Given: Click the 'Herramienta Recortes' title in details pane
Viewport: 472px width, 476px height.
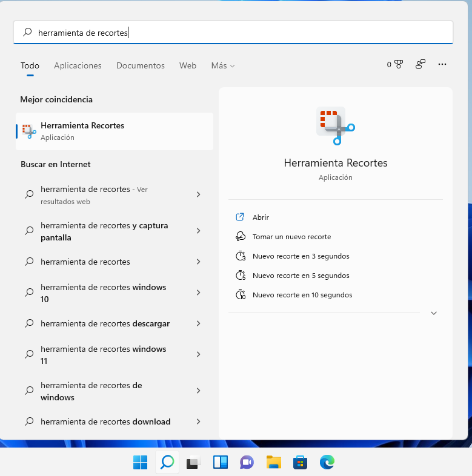Looking at the screenshot, I should pyautogui.click(x=336, y=163).
